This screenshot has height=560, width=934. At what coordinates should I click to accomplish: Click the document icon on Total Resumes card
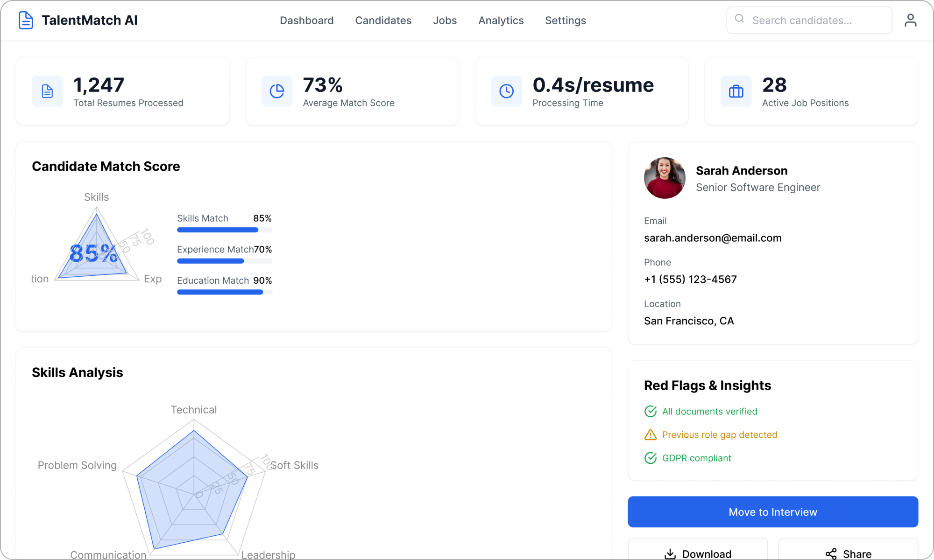pyautogui.click(x=47, y=91)
